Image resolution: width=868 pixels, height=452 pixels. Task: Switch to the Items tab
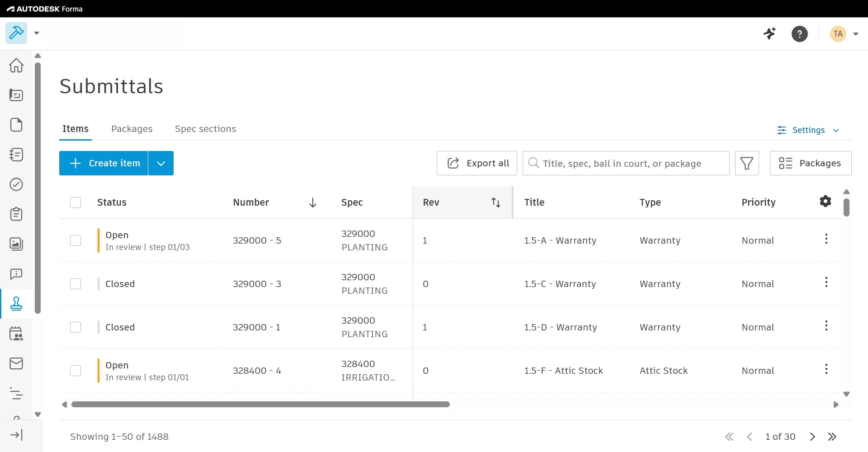click(x=75, y=129)
